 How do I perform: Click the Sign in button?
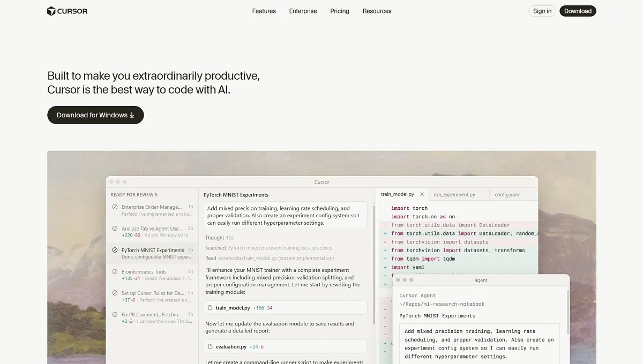pyautogui.click(x=542, y=11)
